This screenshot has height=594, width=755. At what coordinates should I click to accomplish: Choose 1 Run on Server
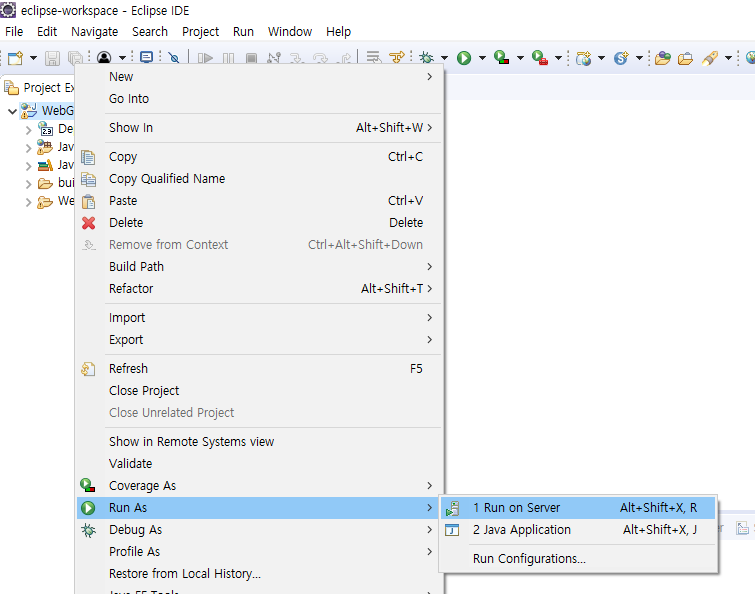point(578,508)
